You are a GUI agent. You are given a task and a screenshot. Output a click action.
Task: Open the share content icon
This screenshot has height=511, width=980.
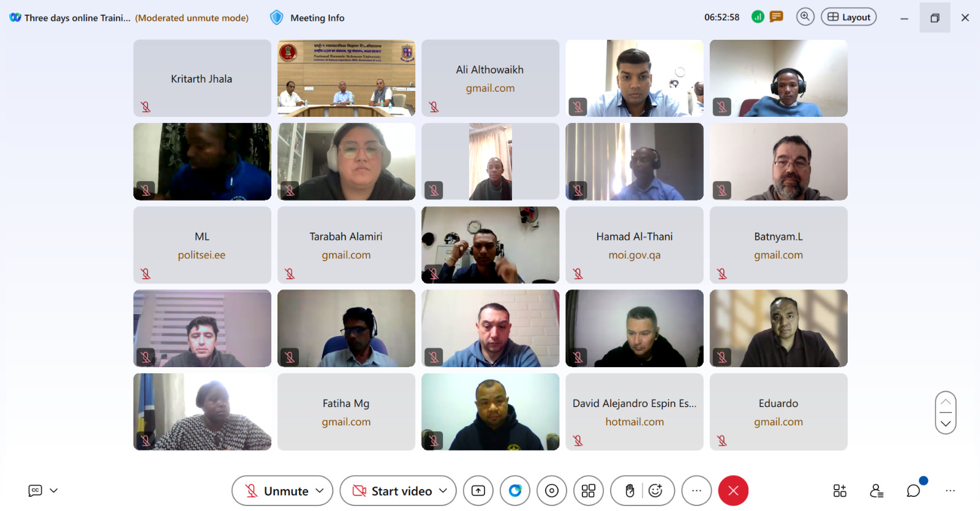(x=478, y=491)
